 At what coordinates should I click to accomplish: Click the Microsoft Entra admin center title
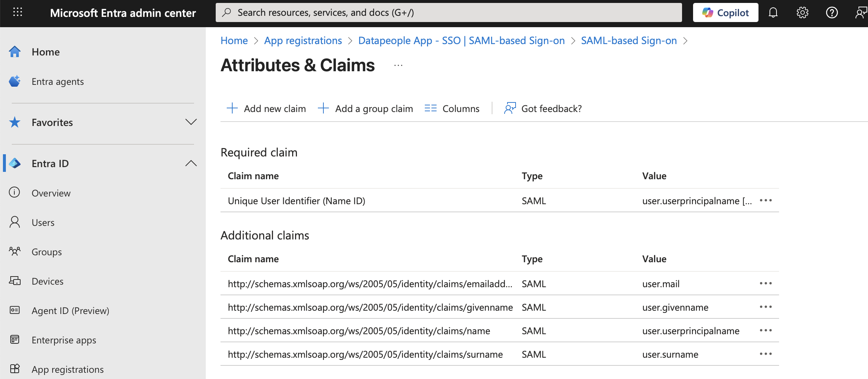tap(123, 13)
